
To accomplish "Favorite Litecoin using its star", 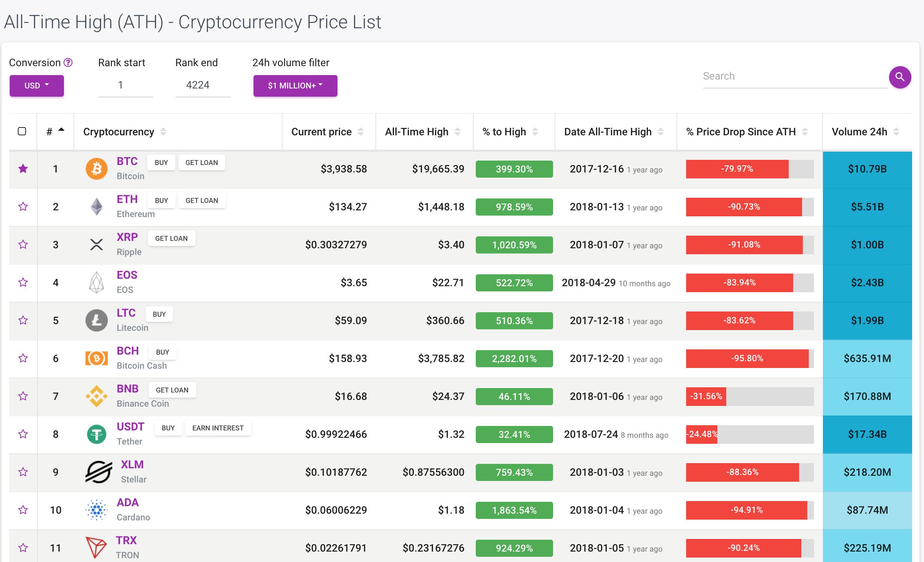I will coord(23,320).
